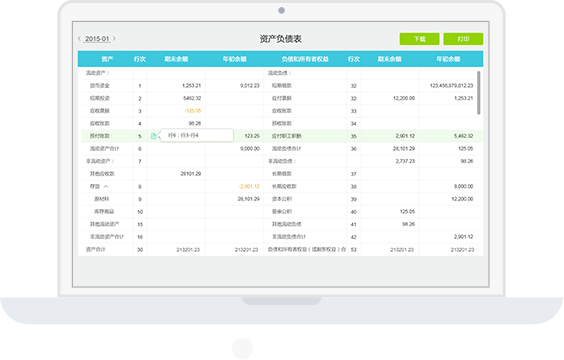The width and height of the screenshot is (564, 360).
Task: Click the 123,456,879,012.23 value in 短期借款 row
Action: point(451,86)
